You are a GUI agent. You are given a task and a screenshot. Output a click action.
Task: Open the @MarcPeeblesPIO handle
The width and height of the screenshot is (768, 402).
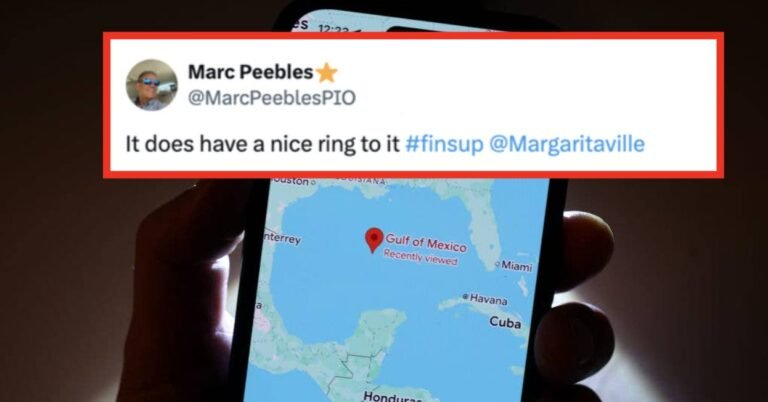pos(272,98)
